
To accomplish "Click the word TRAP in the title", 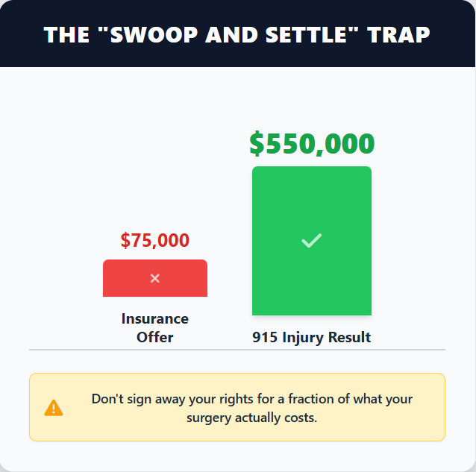I will (400, 34).
